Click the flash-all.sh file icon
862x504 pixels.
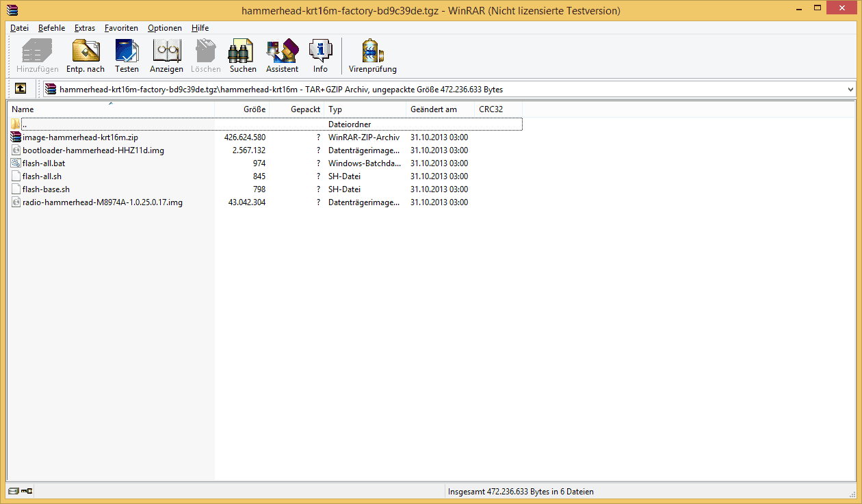16,176
